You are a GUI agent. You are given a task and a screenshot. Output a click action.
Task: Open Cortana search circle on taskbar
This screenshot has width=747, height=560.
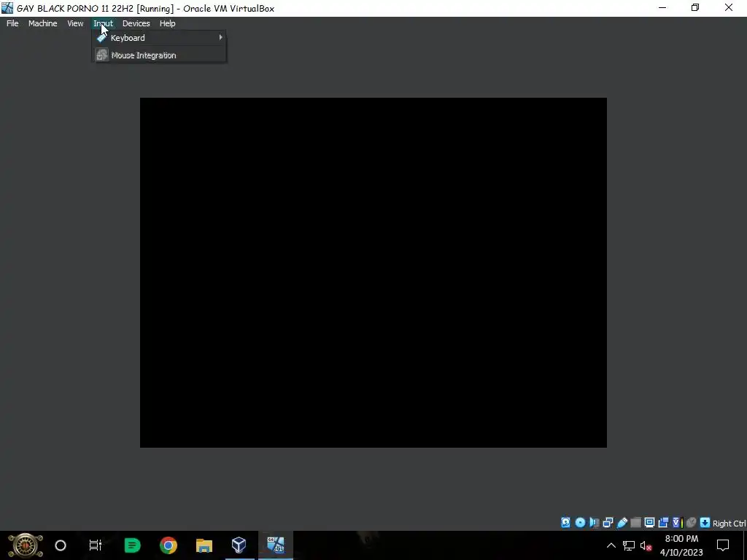(61, 545)
